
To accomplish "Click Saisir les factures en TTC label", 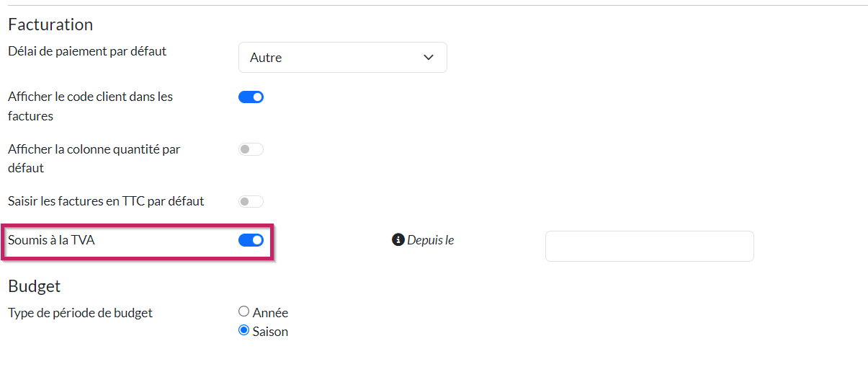I will (x=106, y=201).
